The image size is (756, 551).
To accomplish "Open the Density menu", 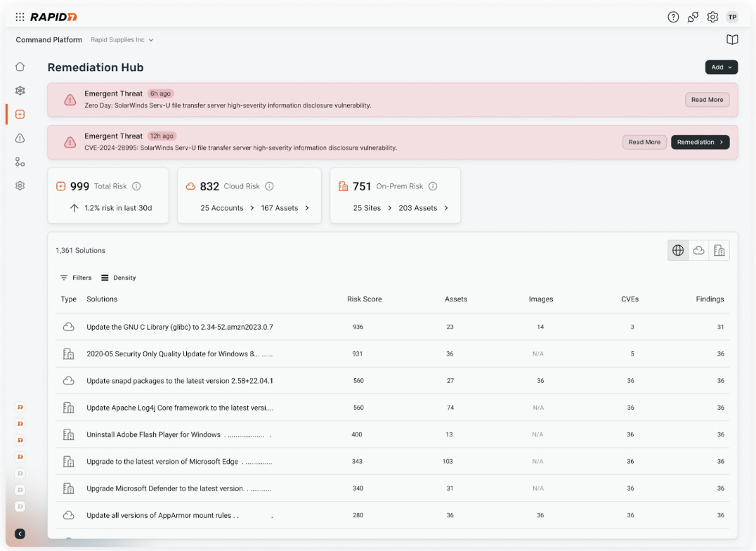I will coord(119,278).
